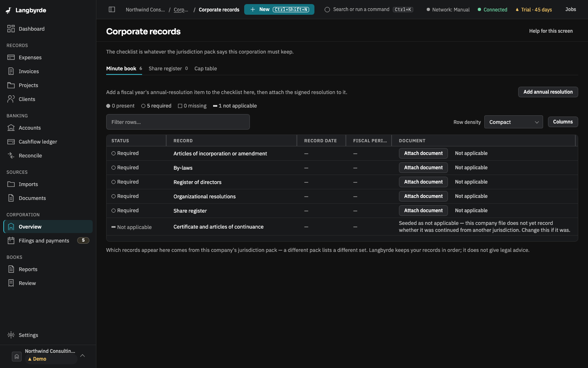This screenshot has width=588, height=368.
Task: Filter by 5 required status
Action: 156,106
